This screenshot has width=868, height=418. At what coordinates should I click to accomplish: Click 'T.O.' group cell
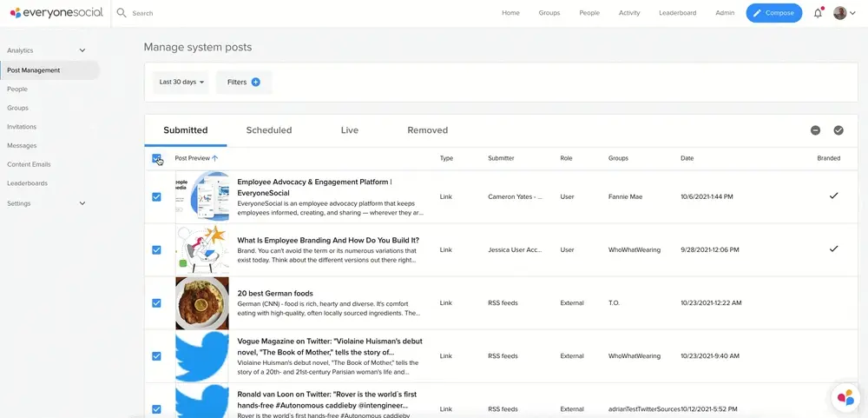pyautogui.click(x=614, y=303)
